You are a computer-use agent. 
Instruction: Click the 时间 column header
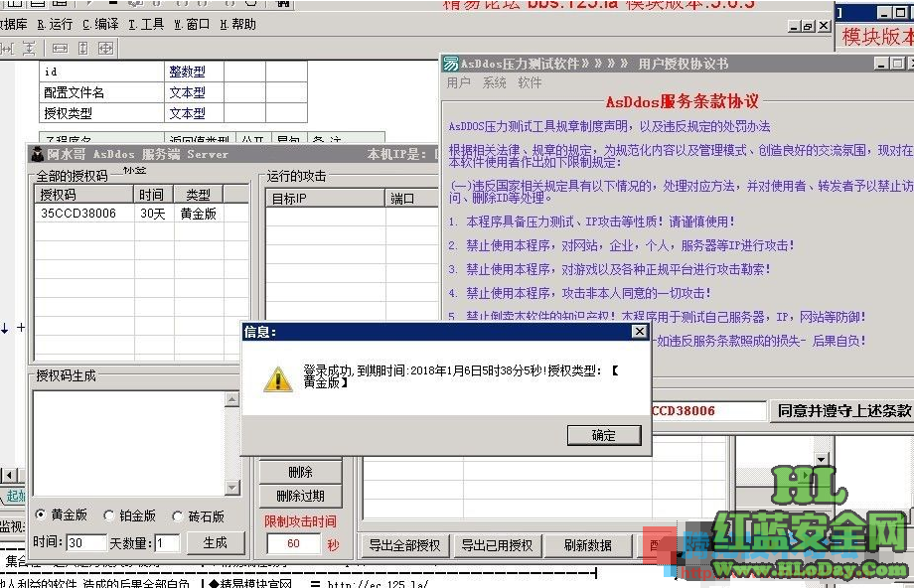[154, 194]
